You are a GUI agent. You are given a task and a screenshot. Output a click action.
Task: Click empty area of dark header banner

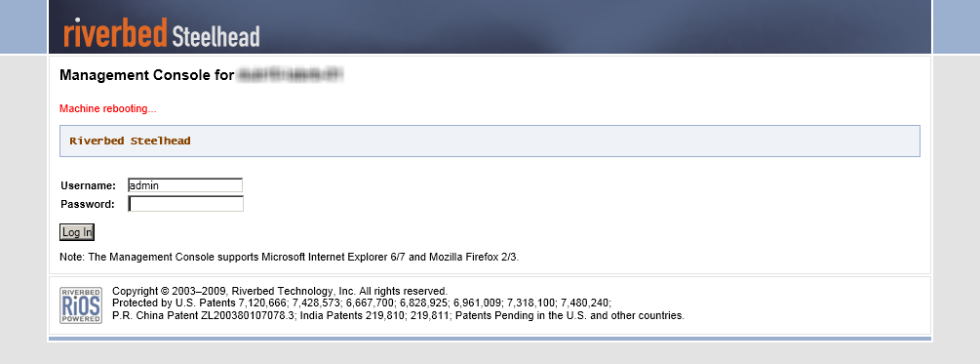point(594,26)
